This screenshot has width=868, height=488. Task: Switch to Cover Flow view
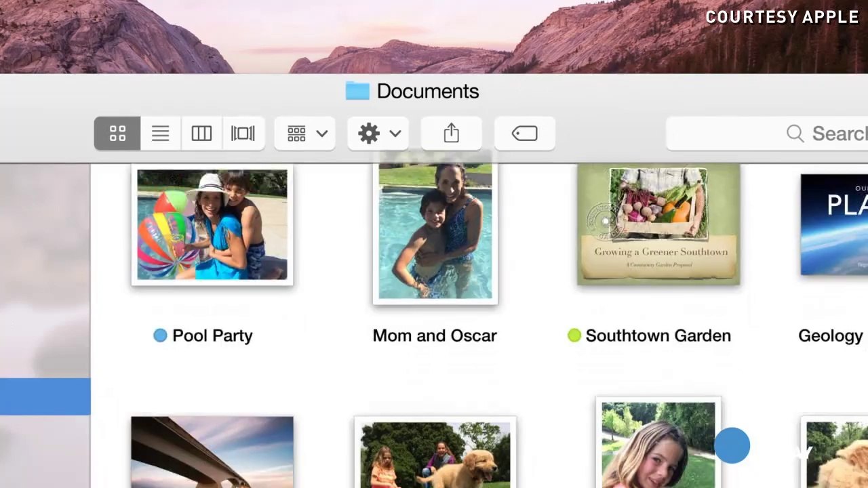243,134
